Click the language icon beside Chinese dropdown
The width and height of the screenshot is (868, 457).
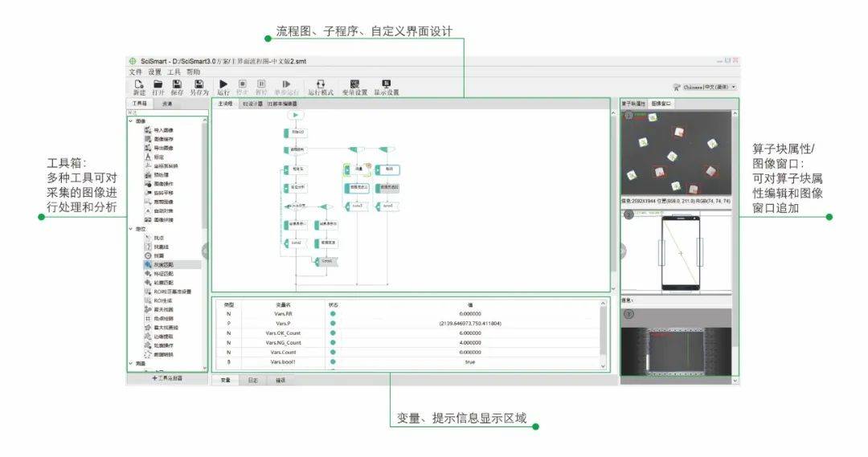pyautogui.click(x=677, y=88)
